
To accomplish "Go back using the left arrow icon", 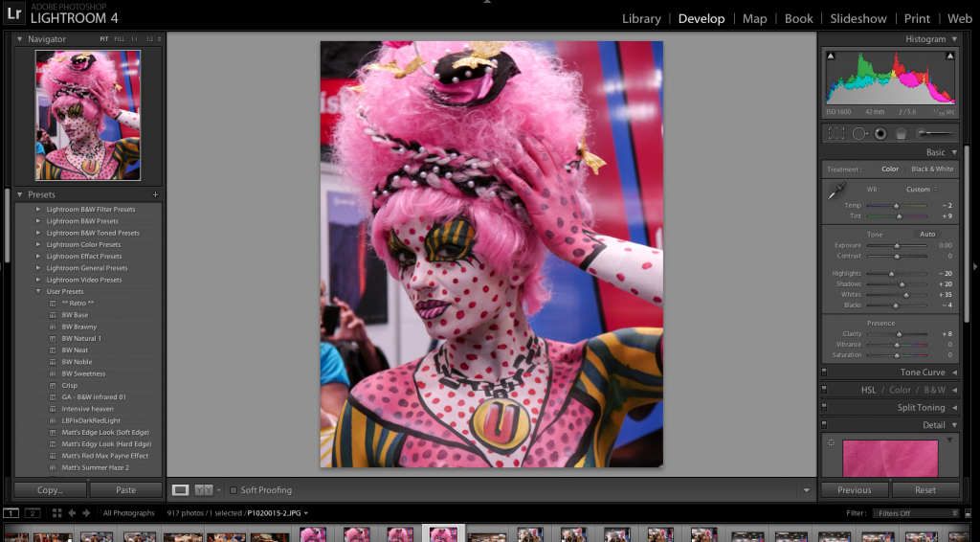I will click(x=72, y=512).
